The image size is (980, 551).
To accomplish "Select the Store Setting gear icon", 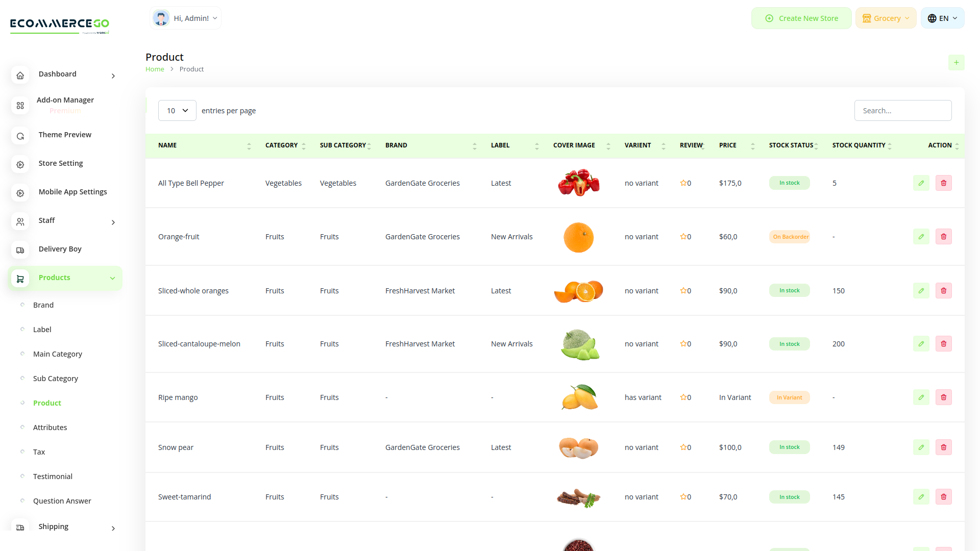I will (x=20, y=164).
